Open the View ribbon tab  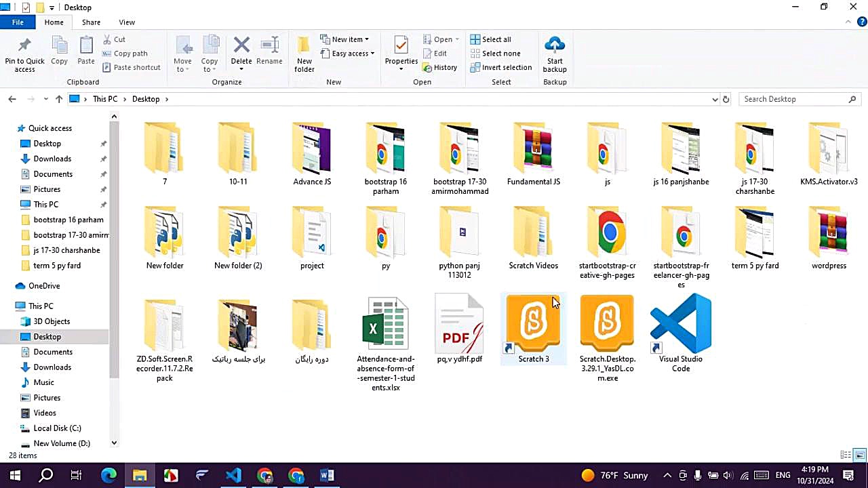tap(126, 22)
